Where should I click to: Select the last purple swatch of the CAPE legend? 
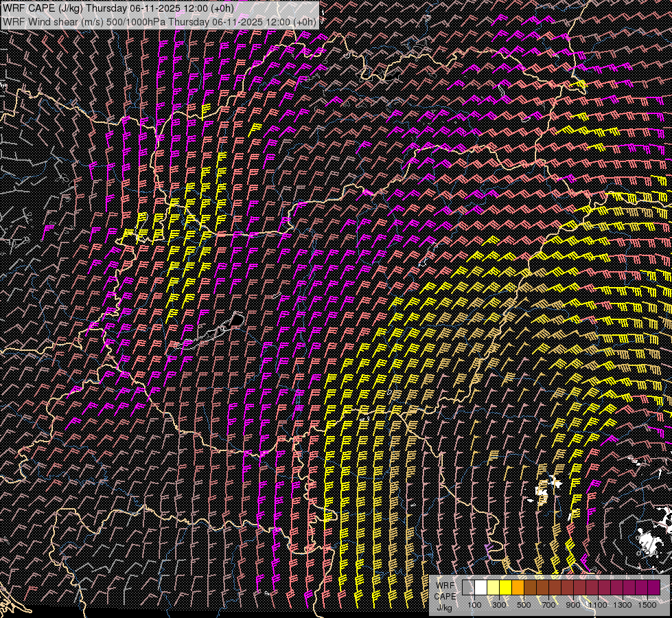pos(653,587)
